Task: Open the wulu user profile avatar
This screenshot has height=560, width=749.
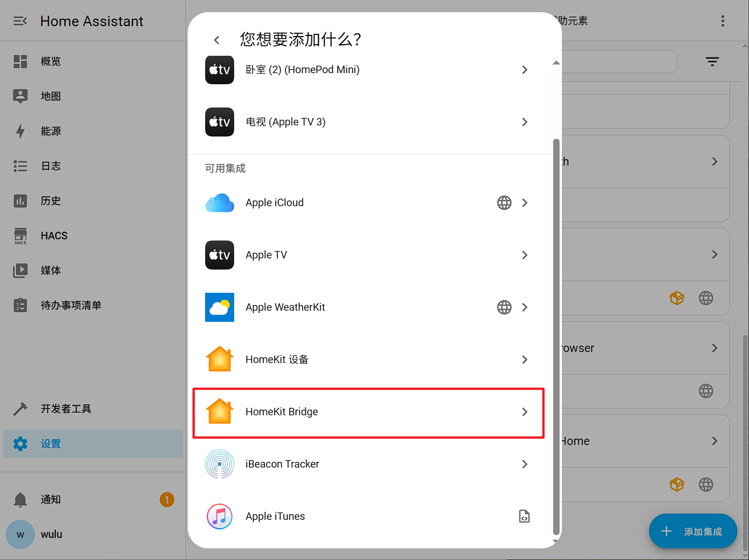Action: pos(20,534)
